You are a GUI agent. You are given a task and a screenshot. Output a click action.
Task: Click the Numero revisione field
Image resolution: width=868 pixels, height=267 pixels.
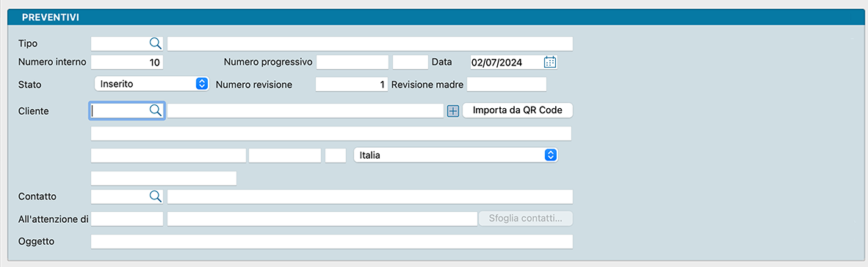[x=352, y=84]
